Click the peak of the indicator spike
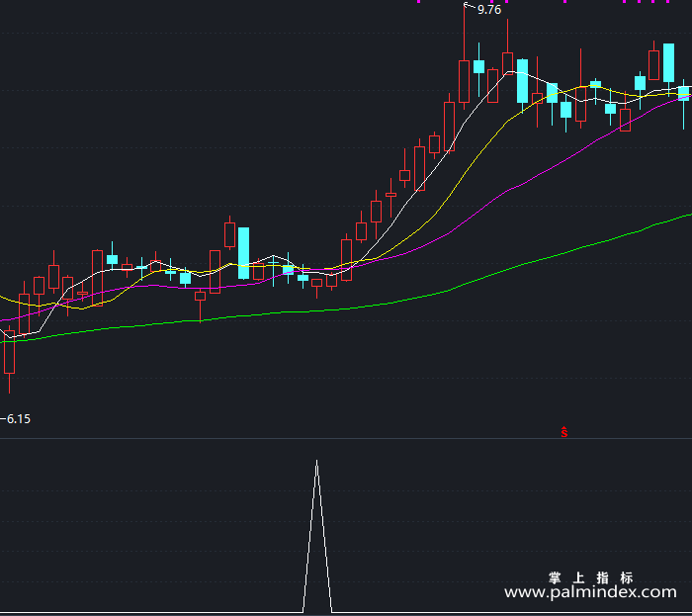Screen dimensions: 692x616 pyautogui.click(x=316, y=461)
